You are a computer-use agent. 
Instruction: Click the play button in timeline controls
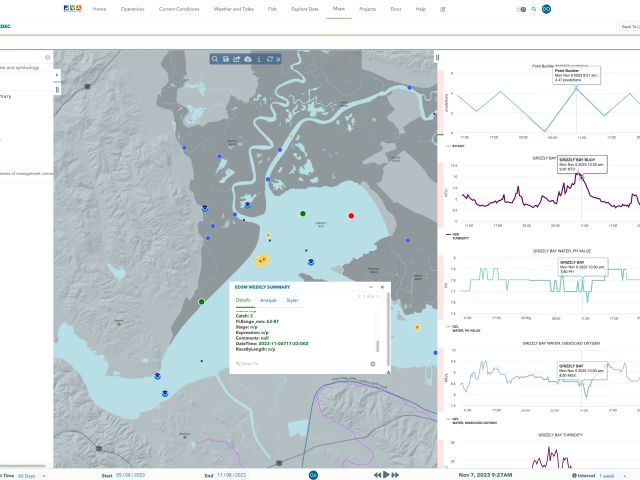pyautogui.click(x=386, y=475)
